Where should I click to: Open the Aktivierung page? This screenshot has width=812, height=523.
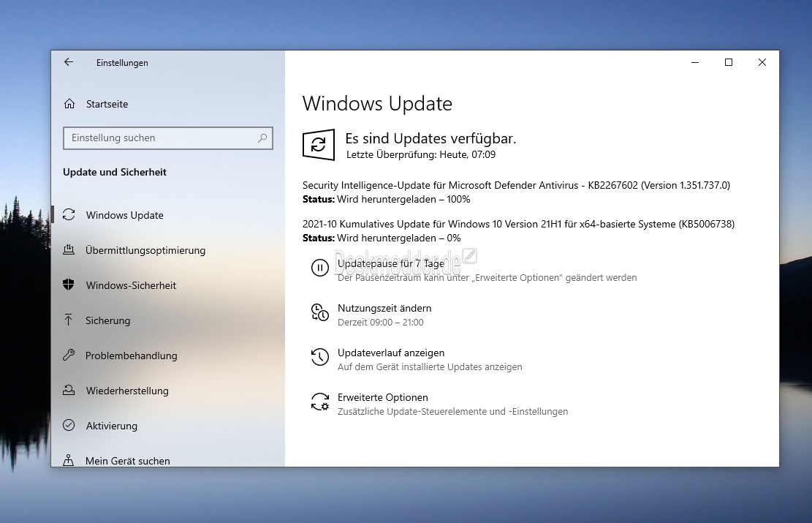(x=112, y=426)
